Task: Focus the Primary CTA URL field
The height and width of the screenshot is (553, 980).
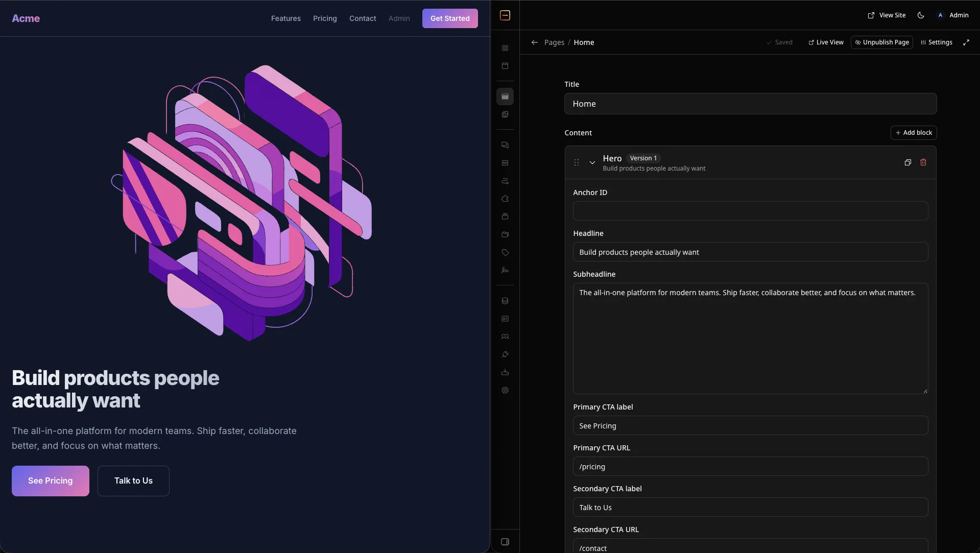Action: (x=750, y=466)
